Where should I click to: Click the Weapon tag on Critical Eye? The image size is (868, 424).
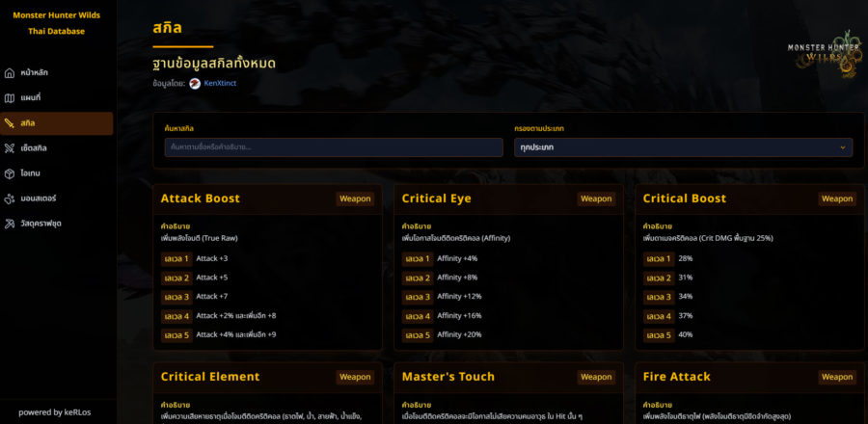point(596,199)
